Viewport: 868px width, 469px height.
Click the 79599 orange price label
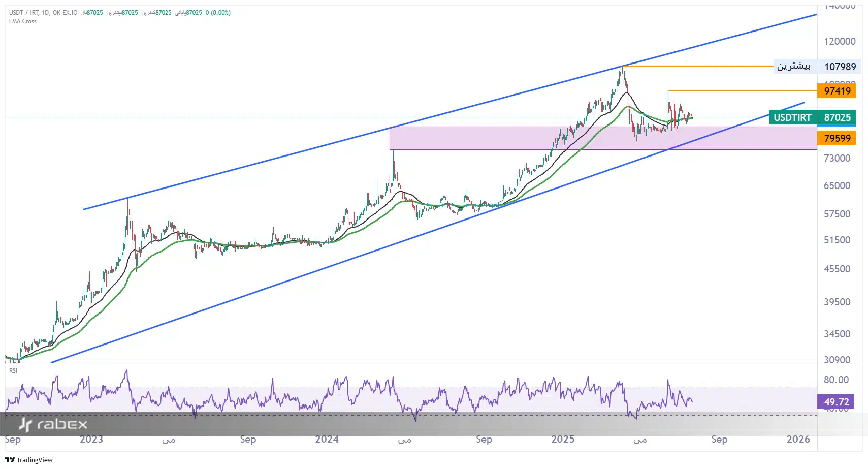(837, 138)
